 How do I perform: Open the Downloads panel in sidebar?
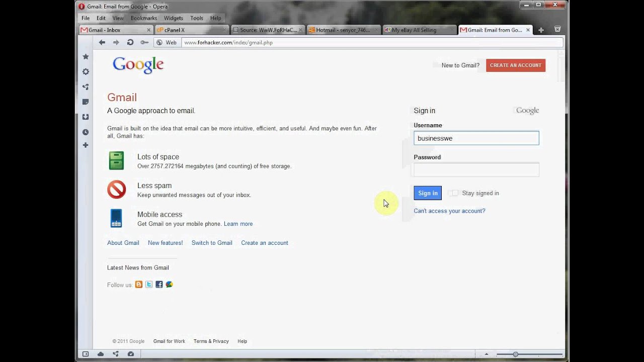coord(86,117)
